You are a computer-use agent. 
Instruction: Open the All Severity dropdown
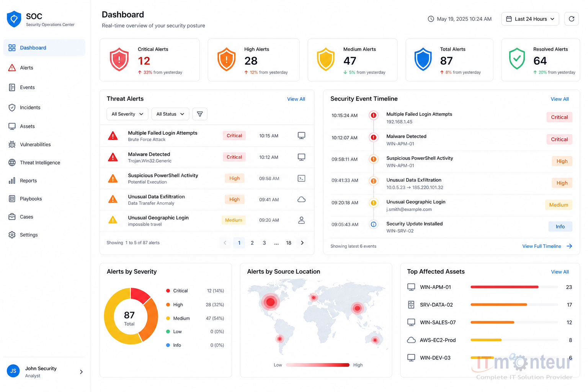pos(127,114)
